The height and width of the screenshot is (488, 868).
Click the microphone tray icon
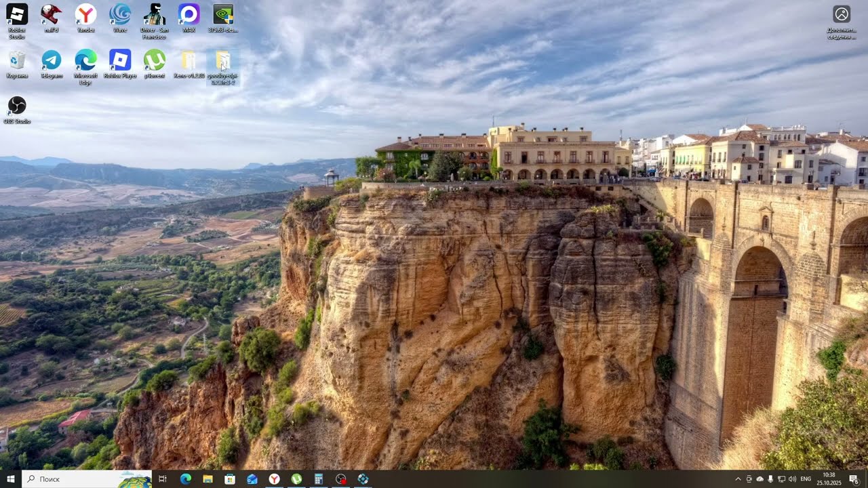click(771, 479)
